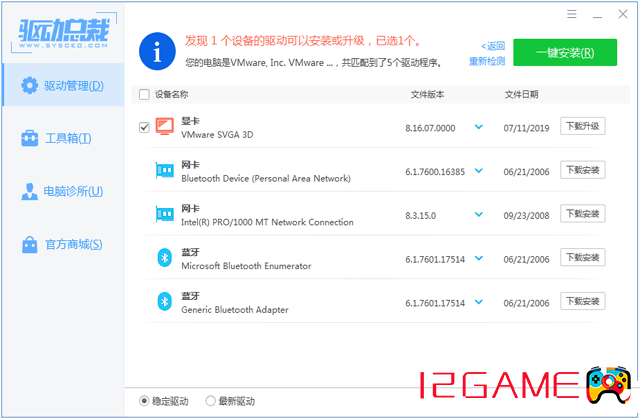Close the driver manager window
Viewport: 640px width, 419px height.
click(623, 14)
